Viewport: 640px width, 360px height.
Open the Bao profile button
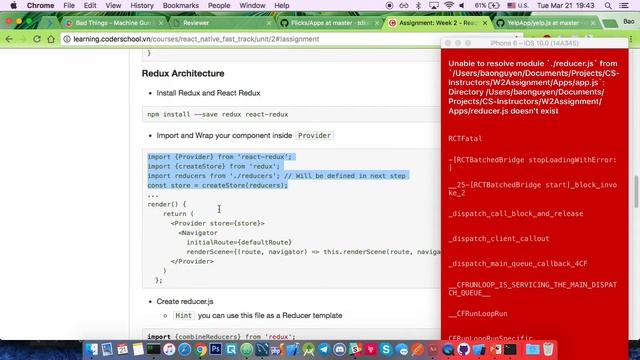click(629, 21)
